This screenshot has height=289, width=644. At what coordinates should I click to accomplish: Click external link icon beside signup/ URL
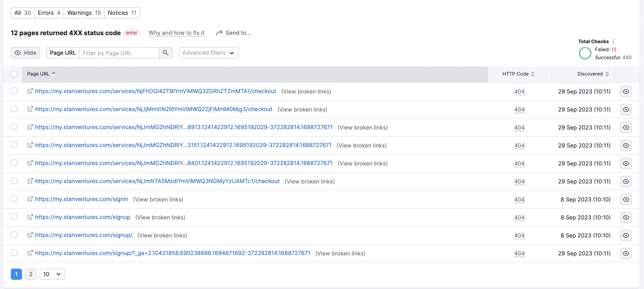point(30,235)
